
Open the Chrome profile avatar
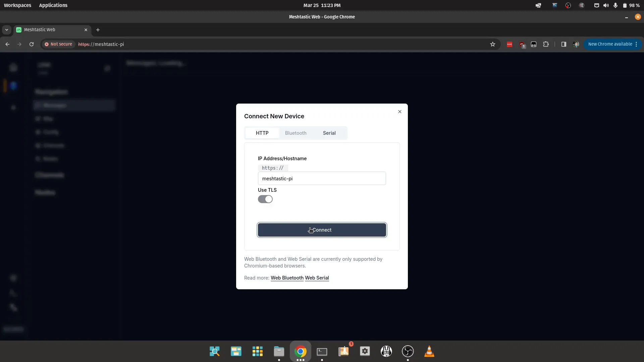576,44
